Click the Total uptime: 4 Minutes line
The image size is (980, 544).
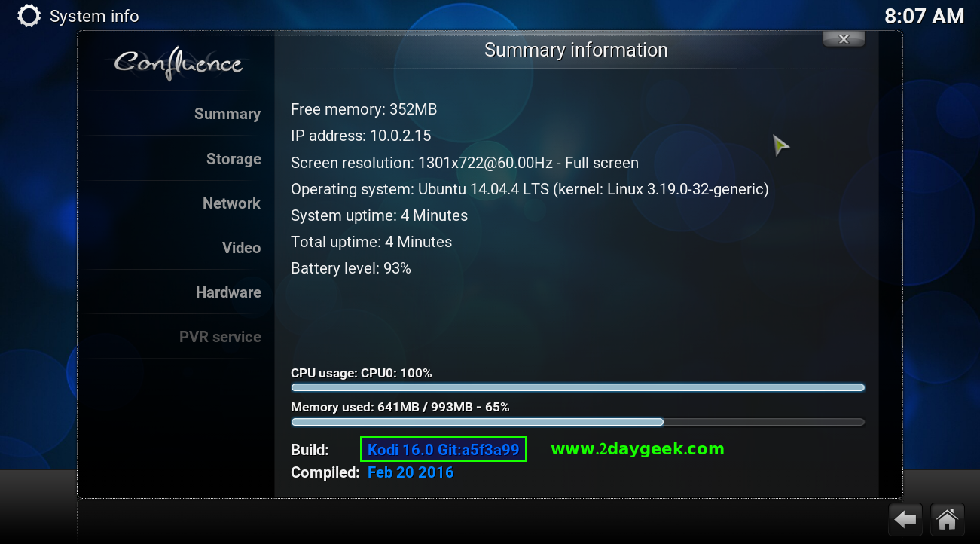[x=371, y=242]
